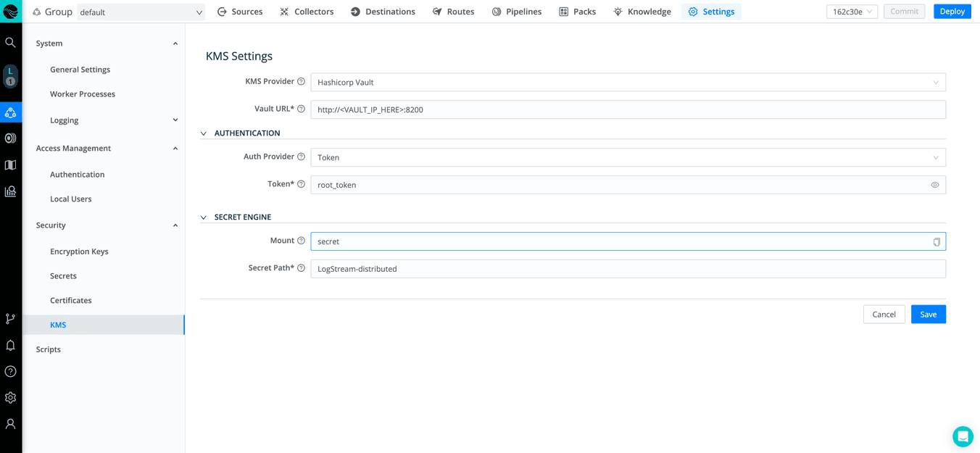Open the notifications bell icon
Viewport: 980px width, 453px height.
click(10, 346)
